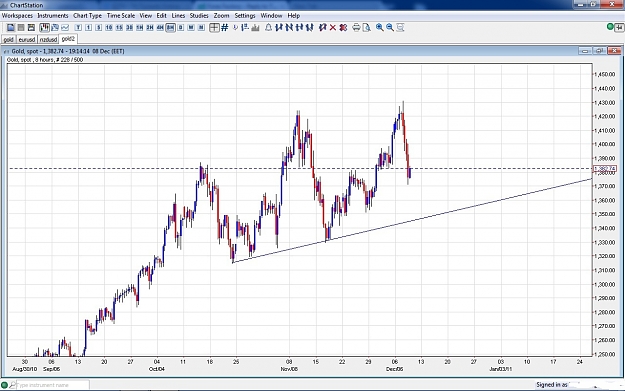Select the line chart type
Image resolution: width=625 pixels, height=391 pixels.
pyautogui.click(x=65, y=28)
